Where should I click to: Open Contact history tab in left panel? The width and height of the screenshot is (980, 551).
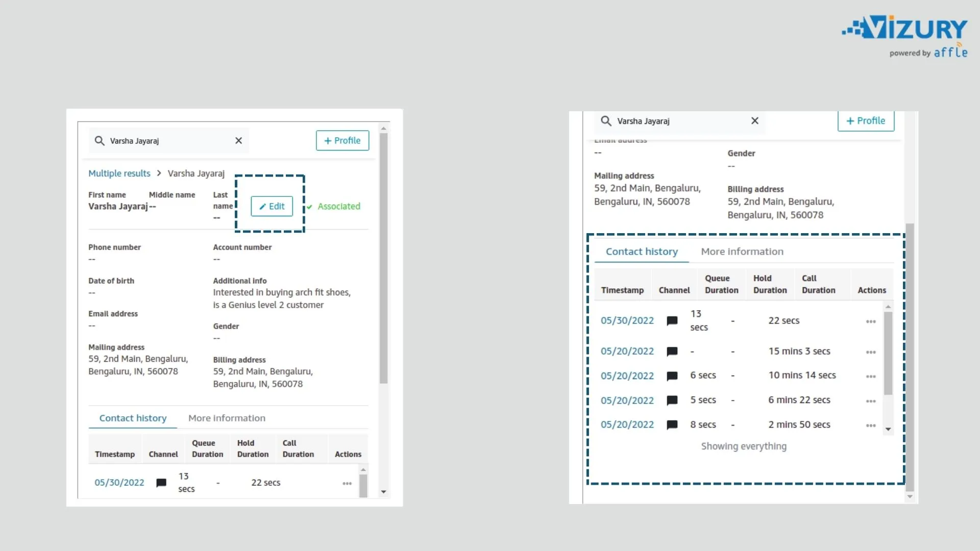click(x=133, y=418)
